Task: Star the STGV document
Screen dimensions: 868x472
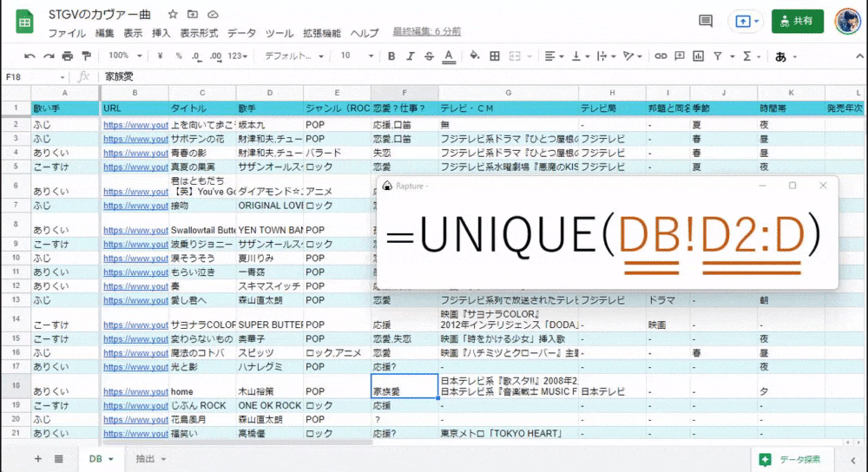Action: (x=173, y=15)
